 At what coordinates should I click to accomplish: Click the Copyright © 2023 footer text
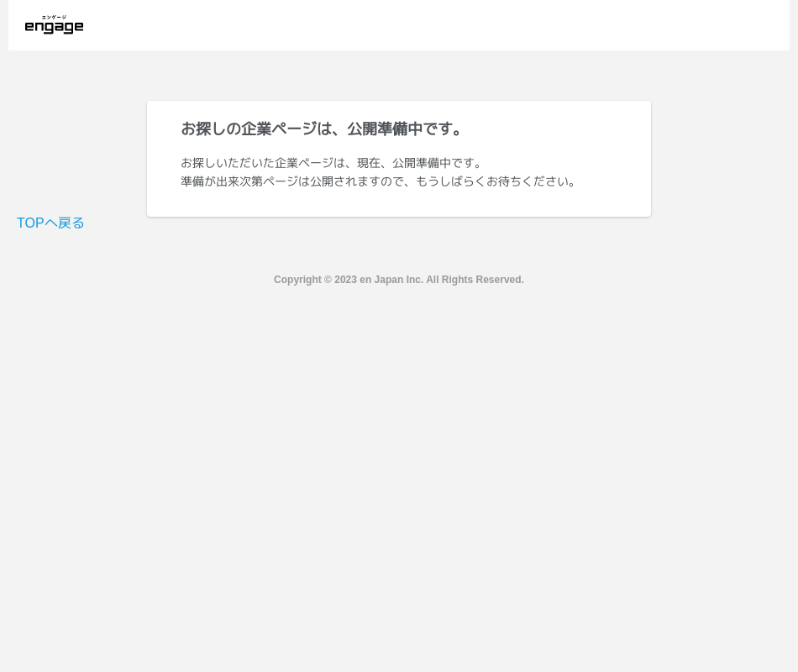[x=398, y=280]
